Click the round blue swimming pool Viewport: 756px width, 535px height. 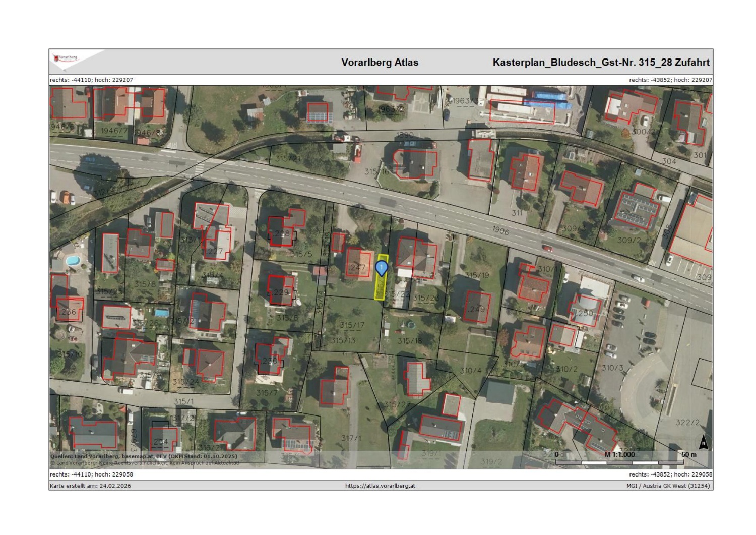pyautogui.click(x=73, y=261)
